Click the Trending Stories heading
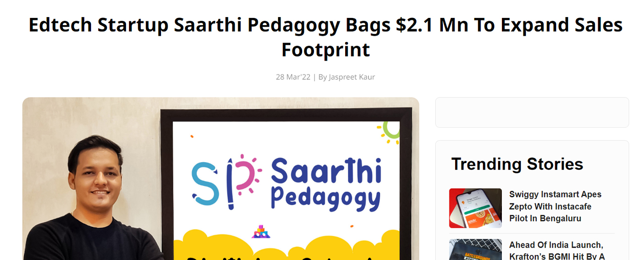 (517, 164)
